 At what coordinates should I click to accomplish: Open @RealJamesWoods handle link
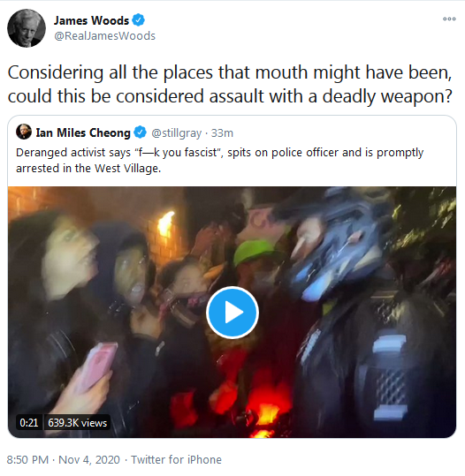coord(104,36)
